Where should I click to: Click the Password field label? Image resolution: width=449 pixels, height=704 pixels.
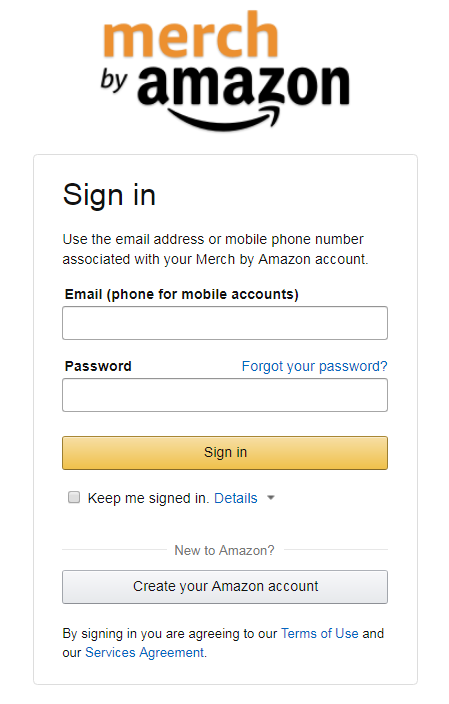[98, 366]
